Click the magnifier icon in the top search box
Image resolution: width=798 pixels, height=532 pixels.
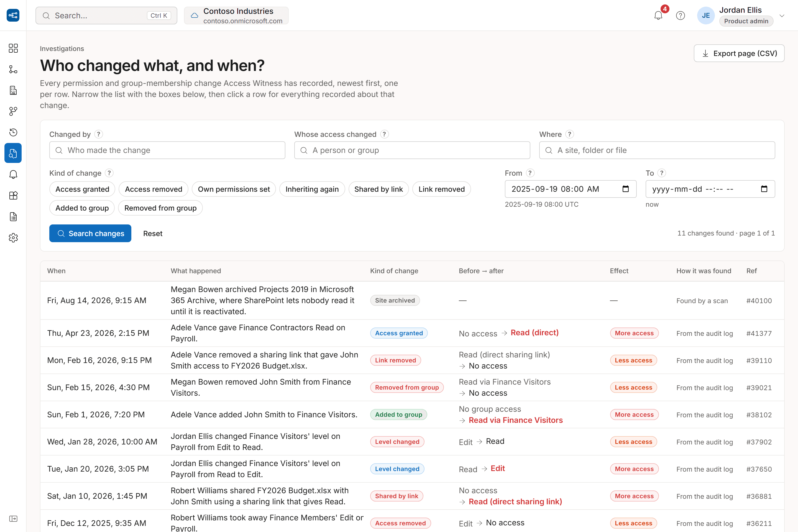[46, 16]
